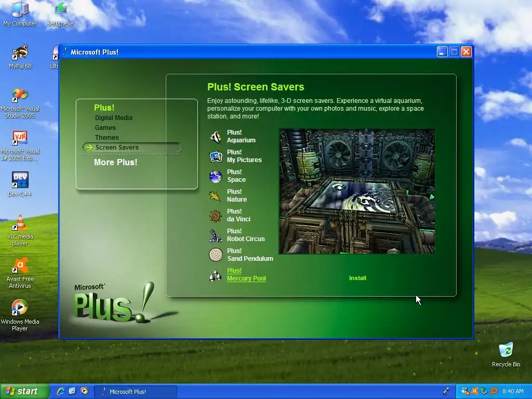Screen dimensions: 532x399
Task: Click the Plus! heading in navigation
Action: 104,108
